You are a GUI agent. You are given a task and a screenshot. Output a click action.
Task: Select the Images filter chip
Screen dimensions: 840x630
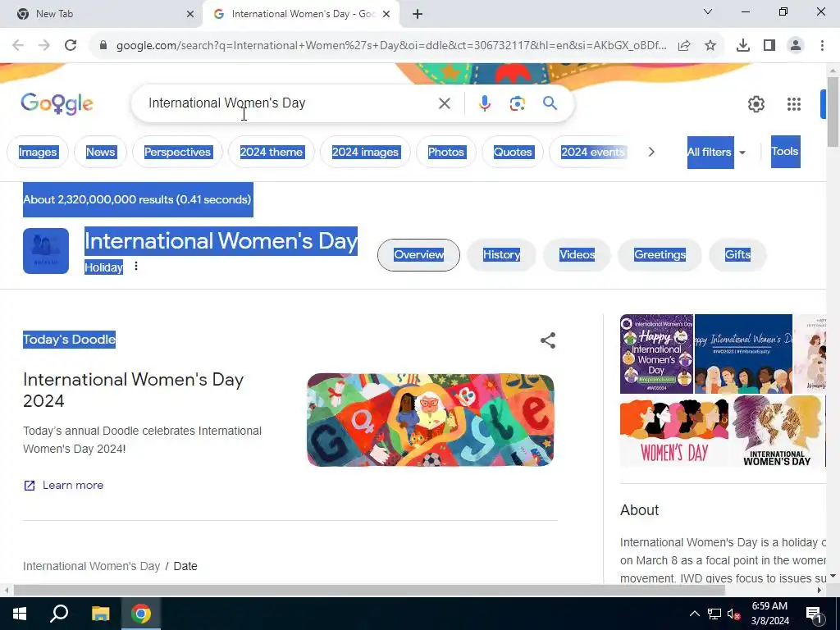coord(38,152)
